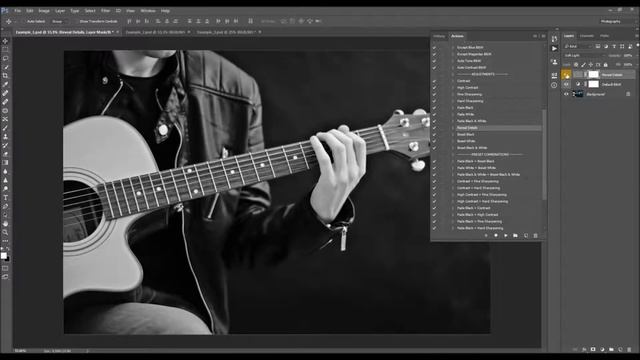
Task: Click the collapsed Actions play icon in dock
Action: click(x=554, y=48)
